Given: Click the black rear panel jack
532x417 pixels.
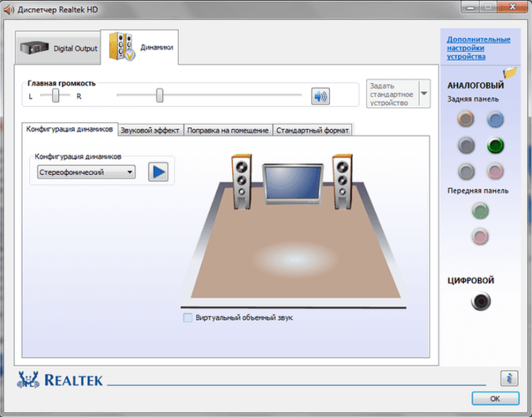Looking at the screenshot, I should [x=466, y=145].
